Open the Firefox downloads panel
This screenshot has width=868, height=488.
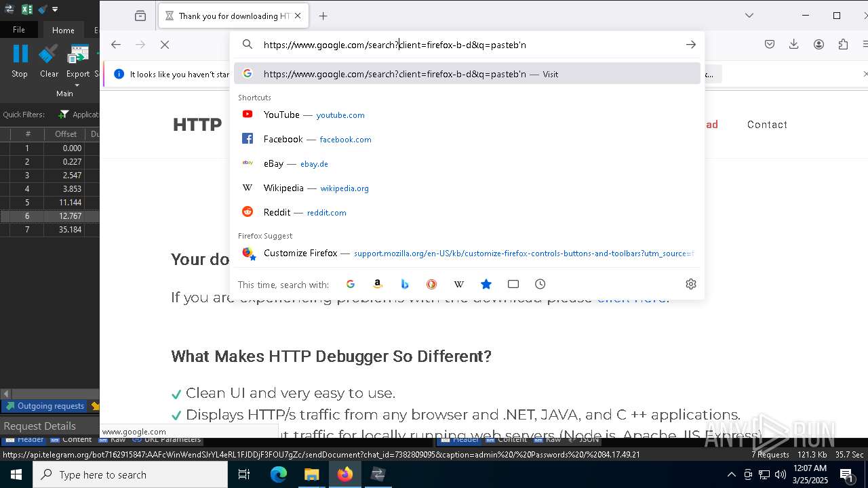(x=794, y=45)
